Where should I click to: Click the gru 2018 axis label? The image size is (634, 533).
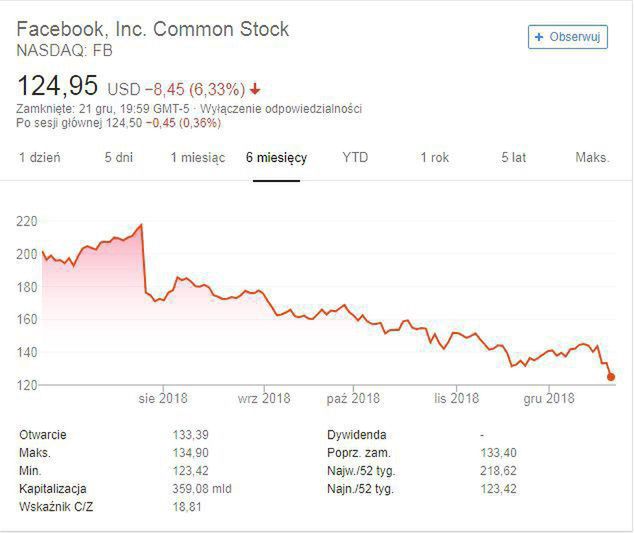548,398
